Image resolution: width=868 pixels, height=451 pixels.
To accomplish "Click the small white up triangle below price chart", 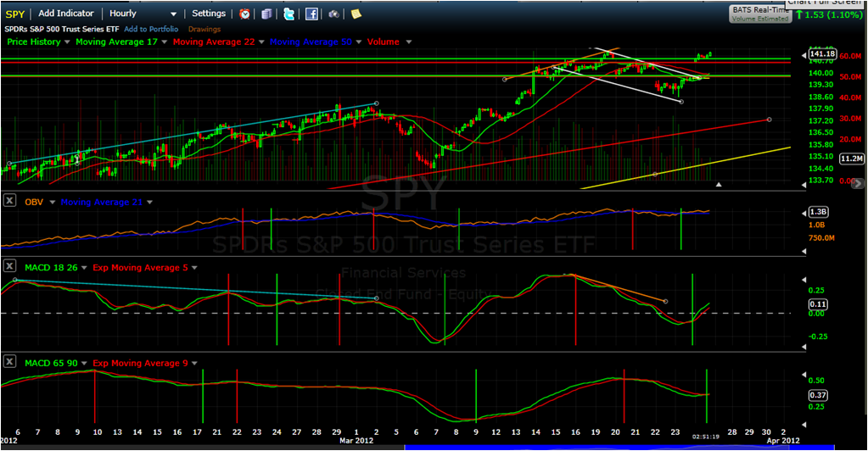I will point(719,184).
